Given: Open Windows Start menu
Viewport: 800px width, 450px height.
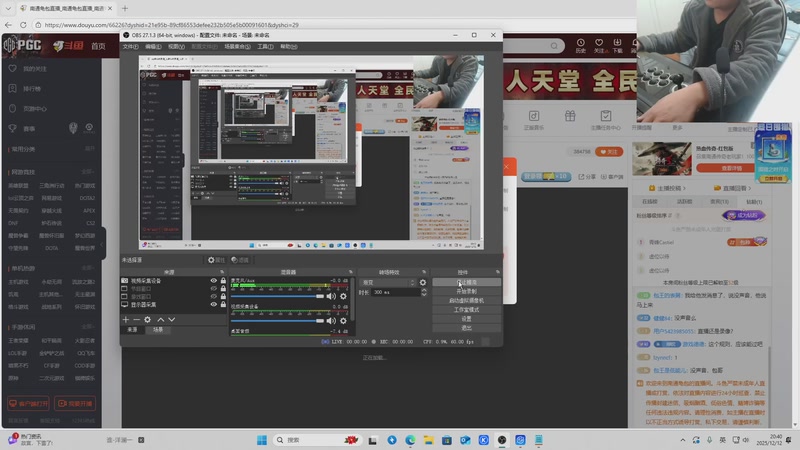Looking at the screenshot, I should (262, 440).
